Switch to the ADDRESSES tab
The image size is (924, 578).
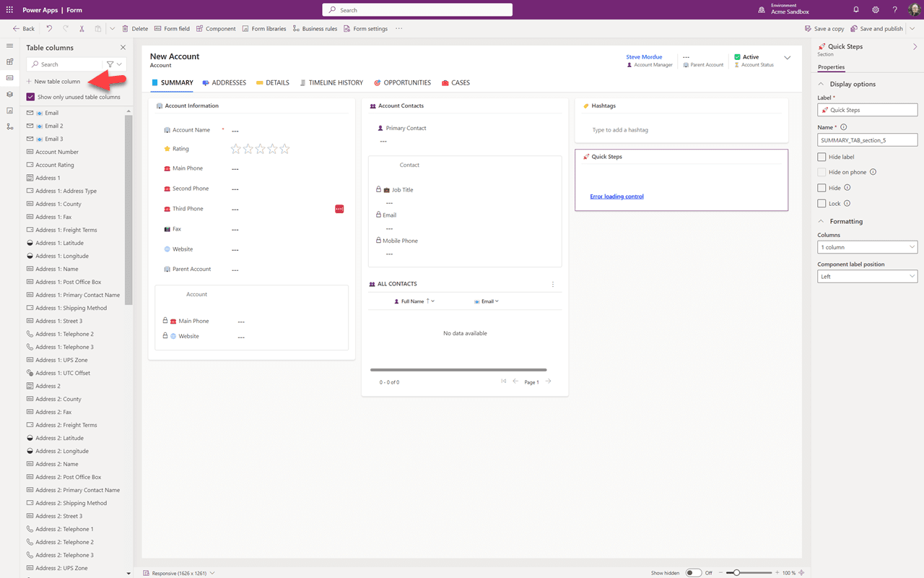pyautogui.click(x=224, y=83)
